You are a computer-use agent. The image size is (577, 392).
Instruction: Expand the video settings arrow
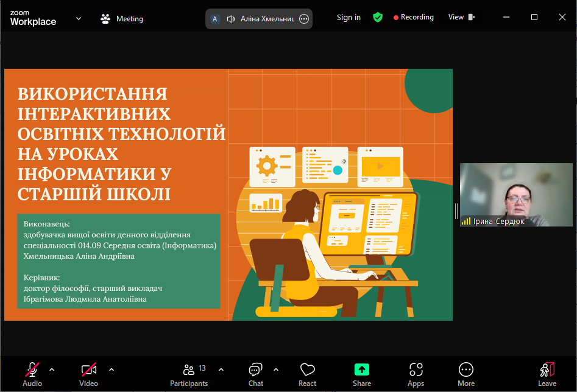[x=112, y=369]
